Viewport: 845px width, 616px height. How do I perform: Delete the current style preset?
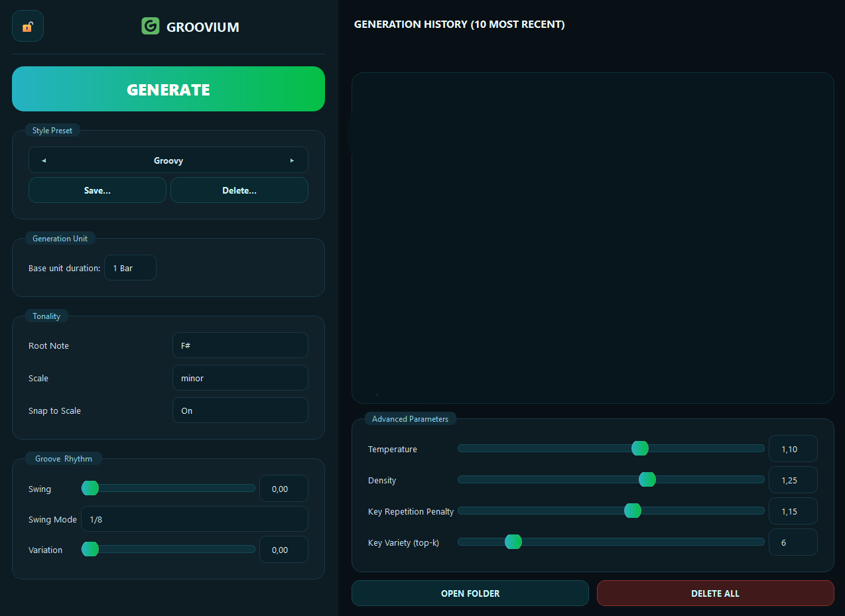[x=239, y=190]
